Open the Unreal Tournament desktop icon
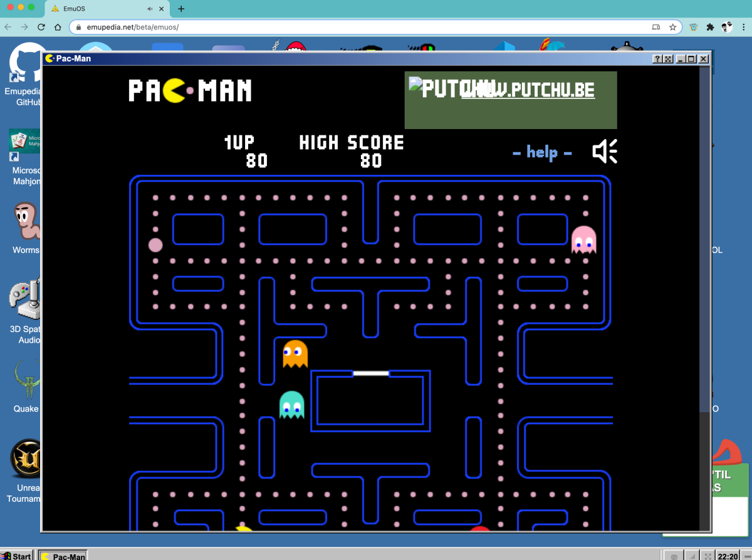The image size is (752, 560). click(x=25, y=470)
